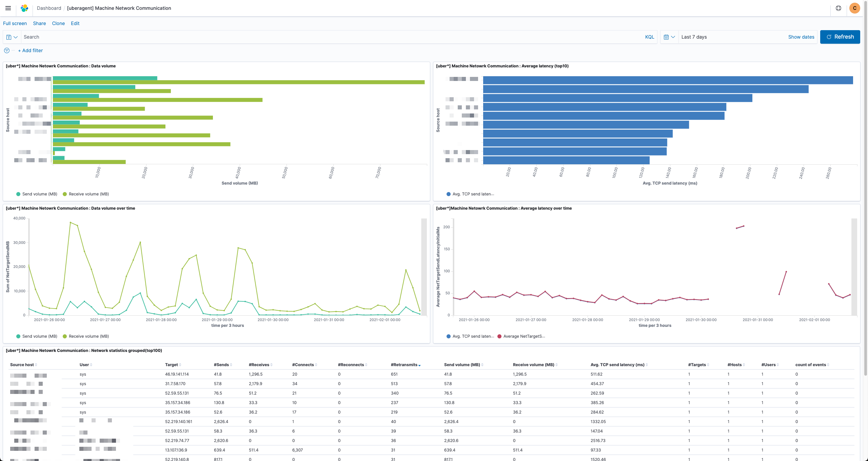Open the saved query menu icon
Image resolution: width=868 pixels, height=461 pixels.
tap(12, 37)
